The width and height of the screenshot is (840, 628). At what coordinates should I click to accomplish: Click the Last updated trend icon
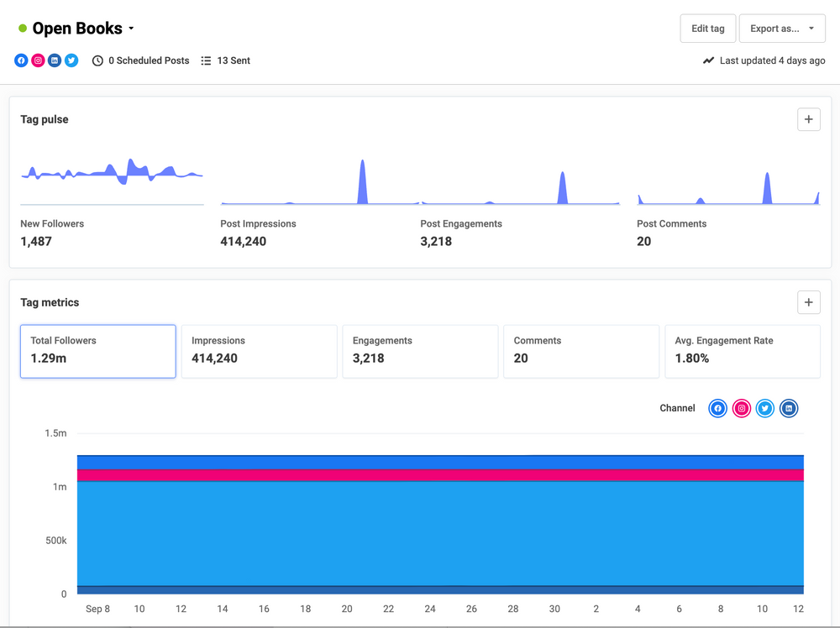(x=708, y=60)
